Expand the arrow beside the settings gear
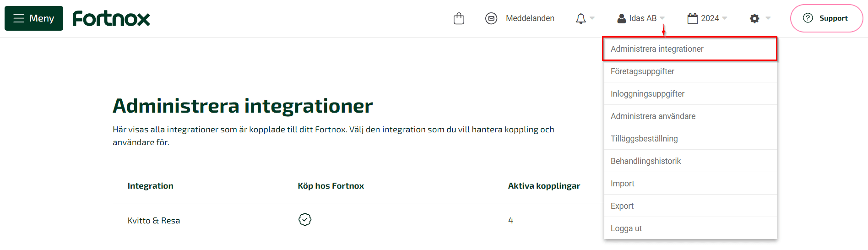The width and height of the screenshot is (868, 250). [768, 18]
